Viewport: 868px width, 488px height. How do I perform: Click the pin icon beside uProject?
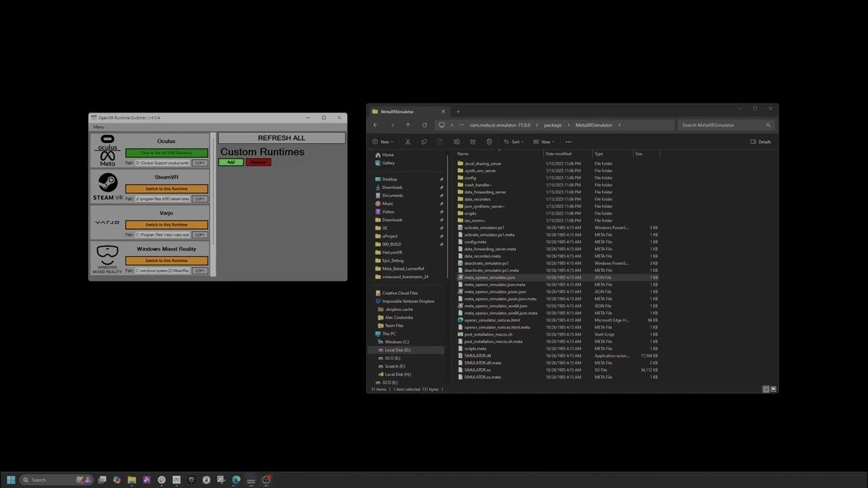click(x=441, y=236)
